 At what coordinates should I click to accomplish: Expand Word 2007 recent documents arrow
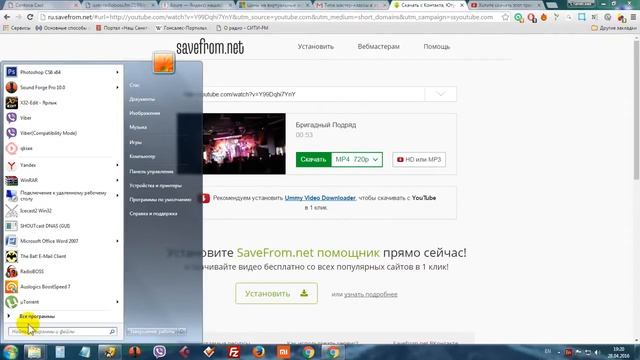click(117, 241)
